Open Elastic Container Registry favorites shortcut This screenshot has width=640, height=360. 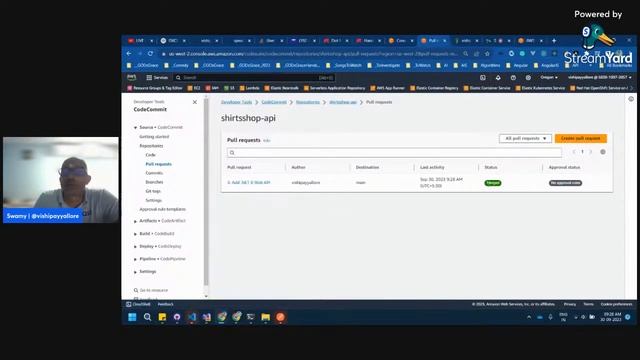point(435,88)
